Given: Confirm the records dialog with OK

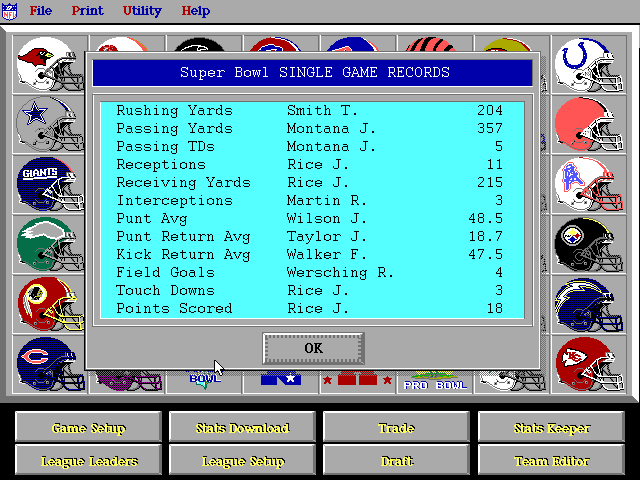Looking at the screenshot, I should click(x=313, y=348).
